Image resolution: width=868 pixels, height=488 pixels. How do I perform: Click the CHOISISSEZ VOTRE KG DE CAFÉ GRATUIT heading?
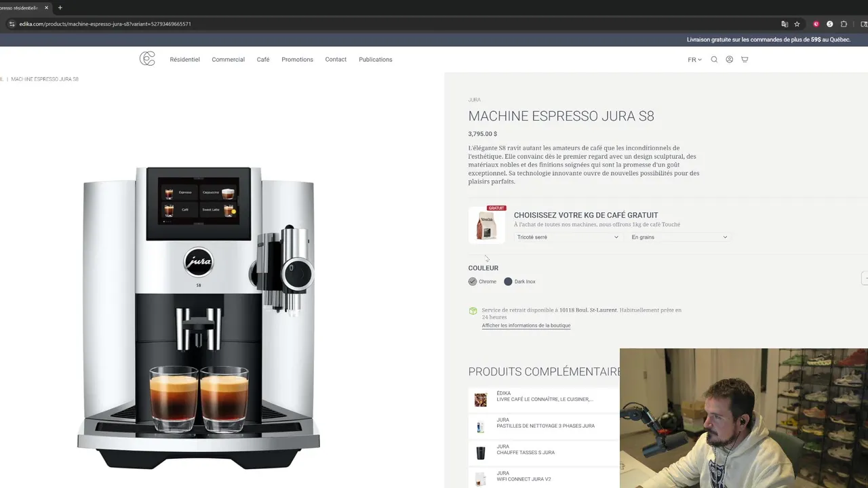tap(586, 215)
